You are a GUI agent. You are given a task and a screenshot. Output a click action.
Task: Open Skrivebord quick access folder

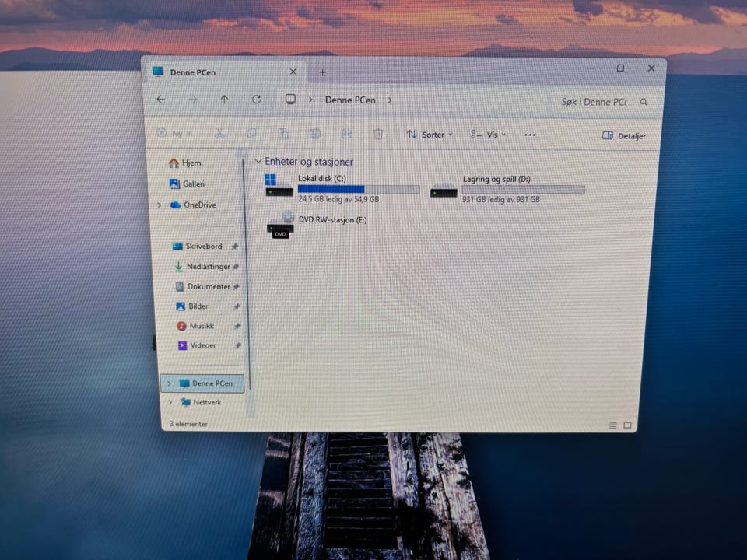(x=197, y=247)
